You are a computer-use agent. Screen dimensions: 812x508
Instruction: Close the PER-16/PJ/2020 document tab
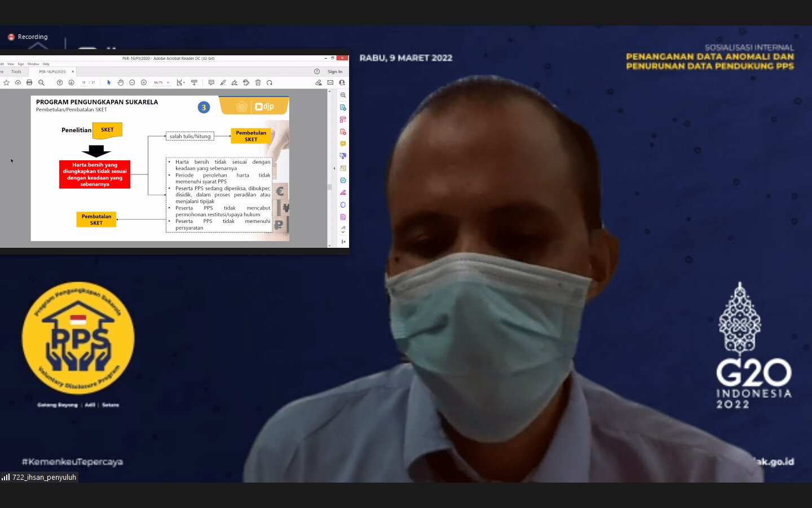(73, 72)
